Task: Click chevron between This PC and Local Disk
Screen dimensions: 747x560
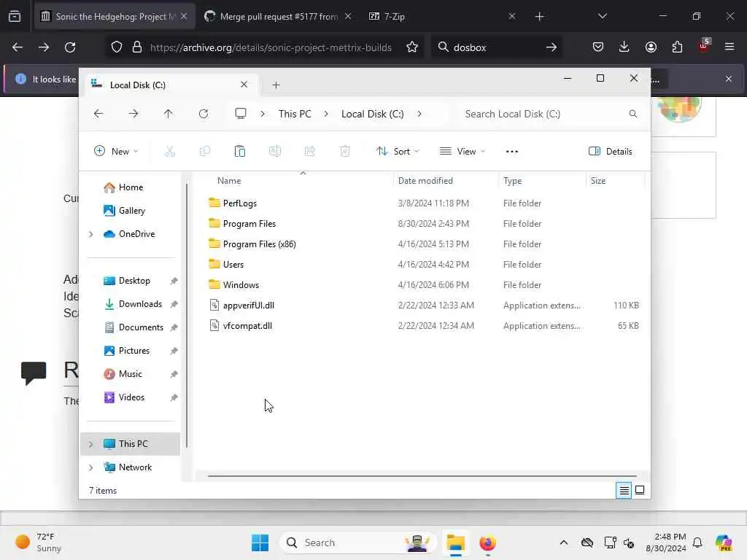Action: click(326, 114)
